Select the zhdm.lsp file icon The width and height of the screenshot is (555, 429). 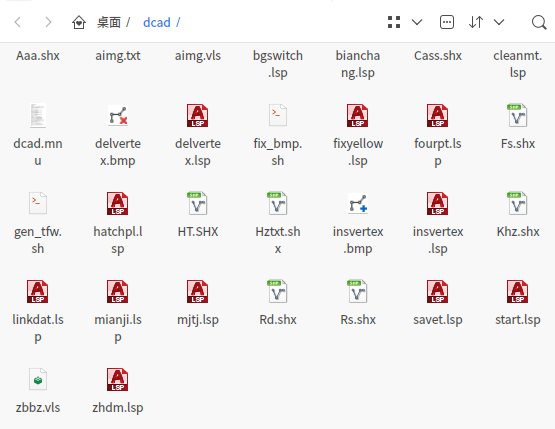(118, 380)
